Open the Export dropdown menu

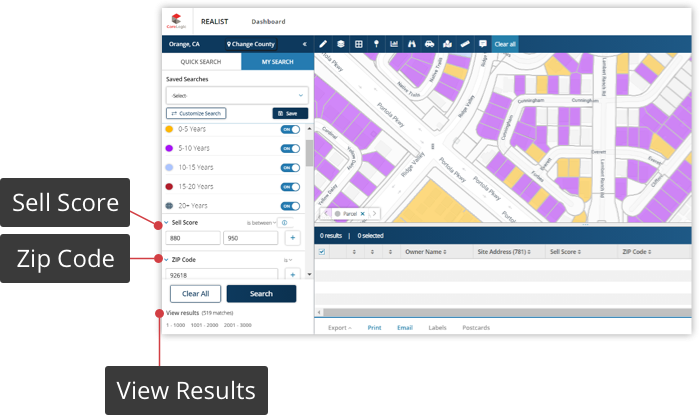coord(340,328)
